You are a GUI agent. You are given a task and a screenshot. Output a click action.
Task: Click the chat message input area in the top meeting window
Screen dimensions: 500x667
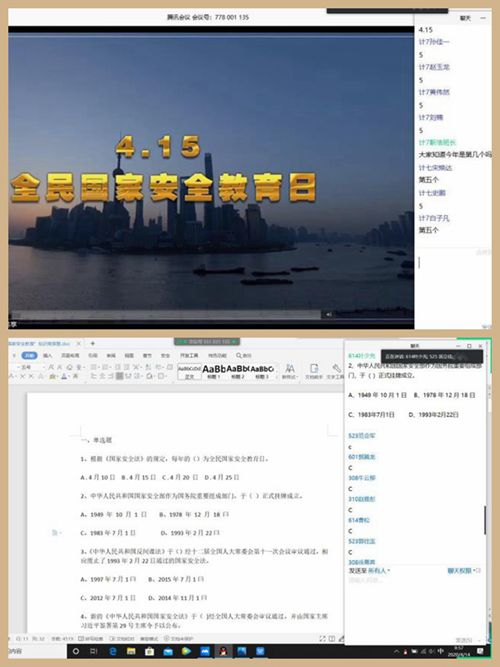(x=453, y=289)
